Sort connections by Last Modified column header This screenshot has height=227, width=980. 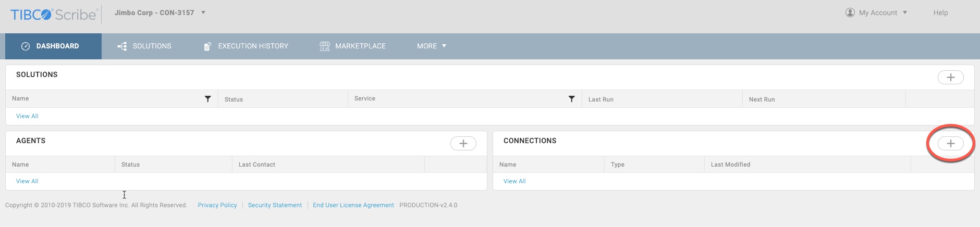pyautogui.click(x=730, y=165)
